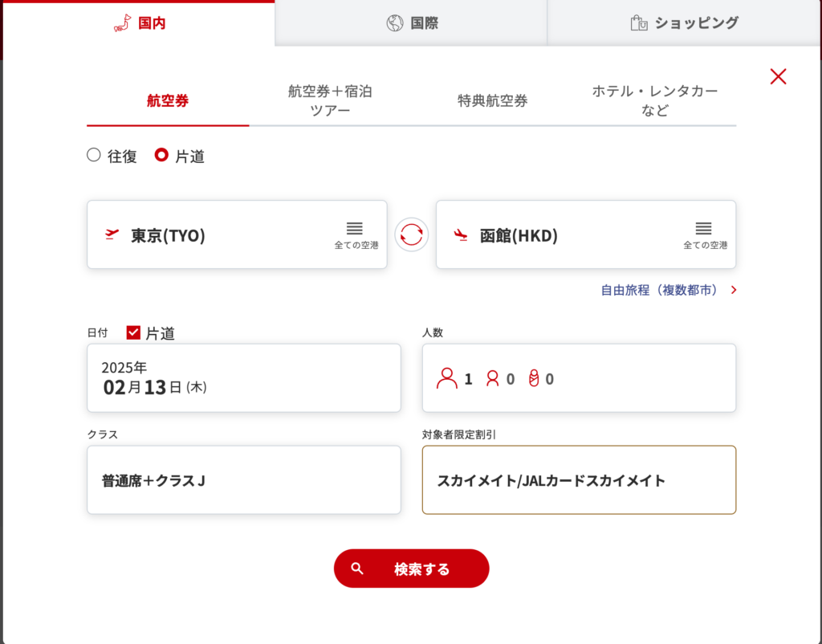The width and height of the screenshot is (822, 644).
Task: Choose the 往復 round-trip radio button
Action: 94,155
